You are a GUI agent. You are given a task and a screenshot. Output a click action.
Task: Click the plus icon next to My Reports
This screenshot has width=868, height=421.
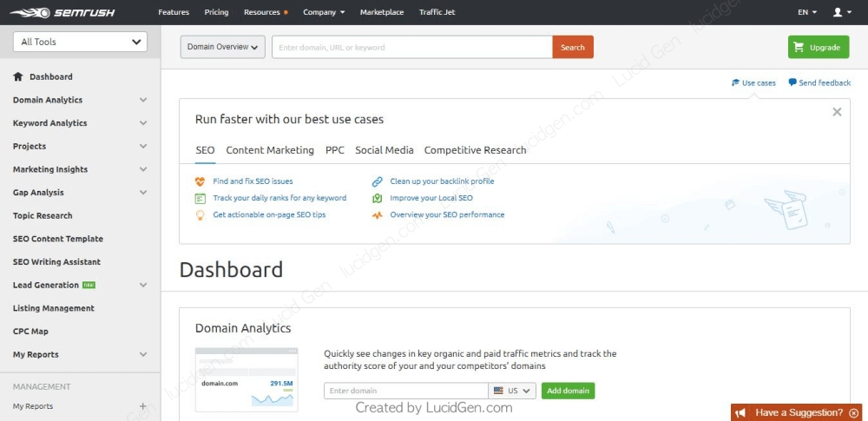(143, 406)
